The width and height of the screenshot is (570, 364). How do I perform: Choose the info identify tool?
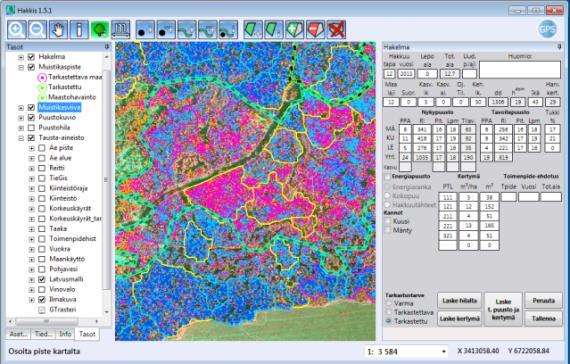(79, 29)
